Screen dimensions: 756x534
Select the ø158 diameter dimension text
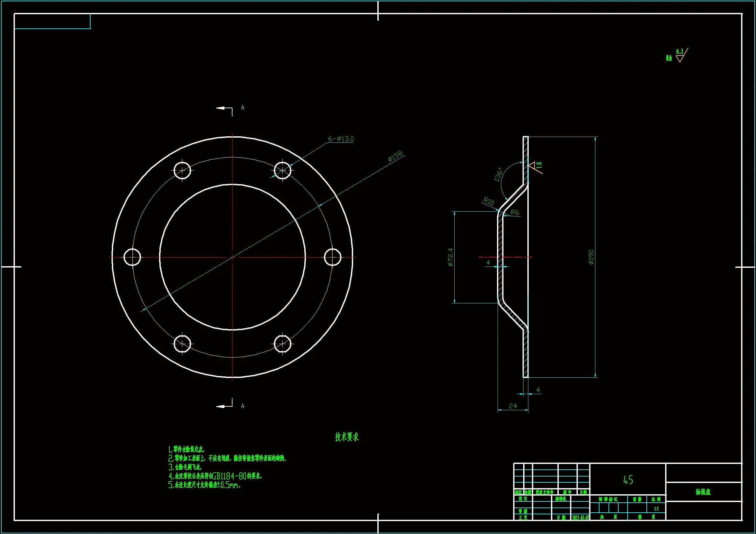395,156
